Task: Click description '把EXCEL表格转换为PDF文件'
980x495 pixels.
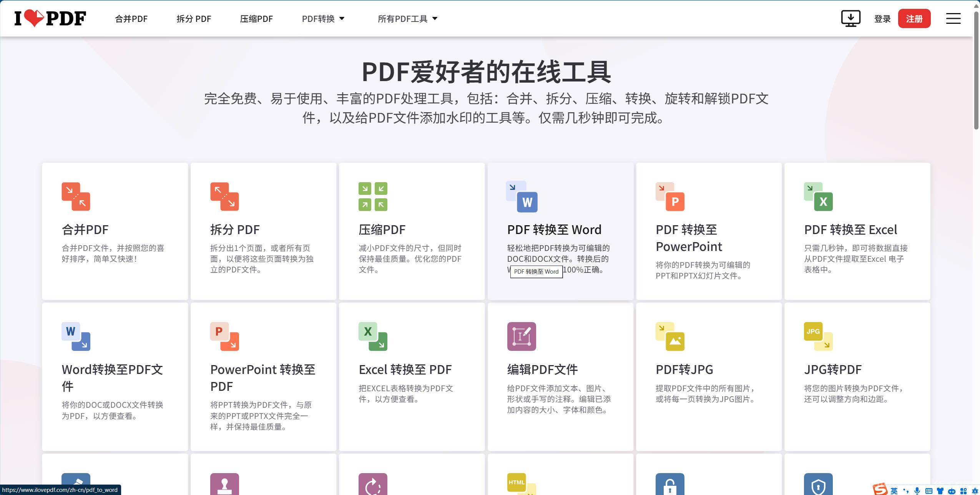Action: tap(406, 394)
